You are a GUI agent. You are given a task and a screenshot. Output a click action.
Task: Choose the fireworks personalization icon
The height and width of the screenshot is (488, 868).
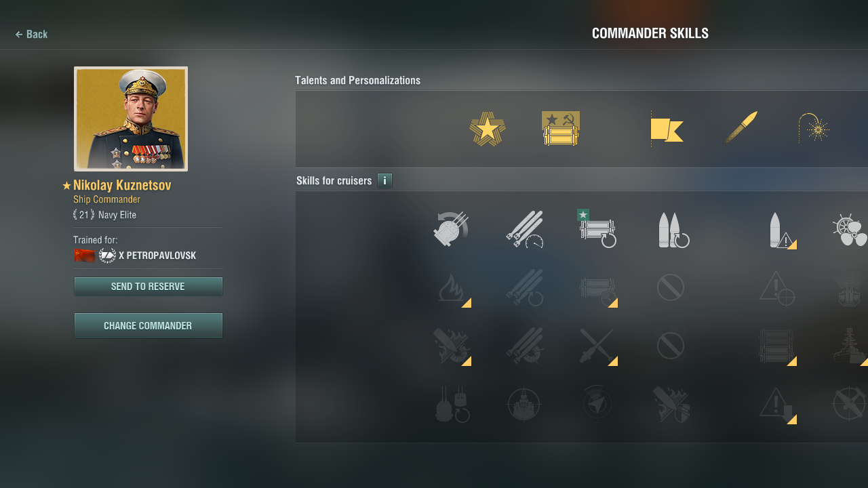(814, 128)
